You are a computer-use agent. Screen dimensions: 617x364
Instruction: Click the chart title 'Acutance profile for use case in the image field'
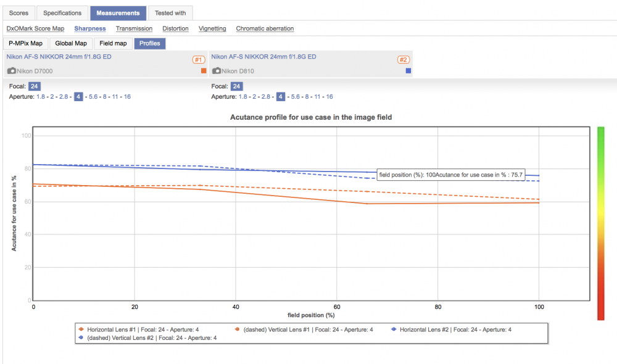coord(311,117)
